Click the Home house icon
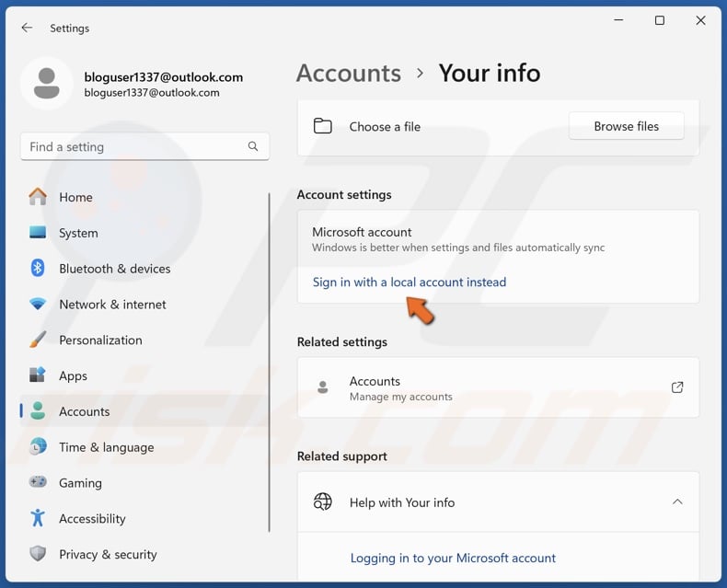 click(x=38, y=197)
